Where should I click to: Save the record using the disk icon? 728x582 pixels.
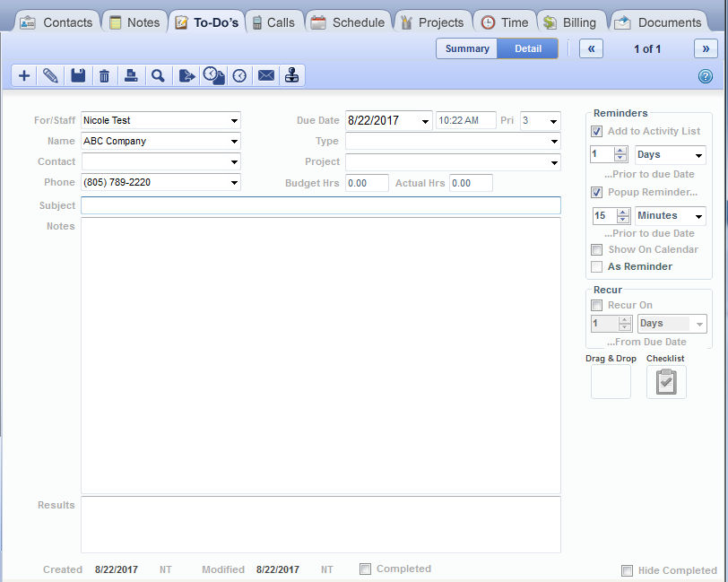[77, 75]
